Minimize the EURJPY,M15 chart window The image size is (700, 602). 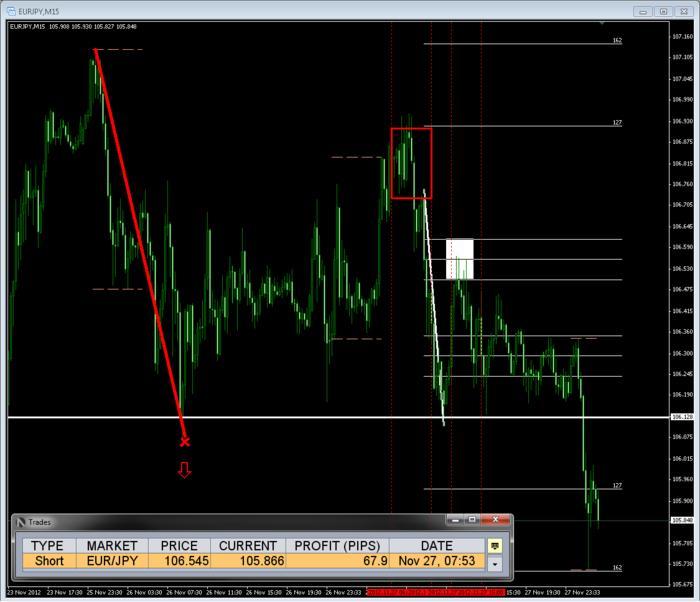click(x=643, y=12)
